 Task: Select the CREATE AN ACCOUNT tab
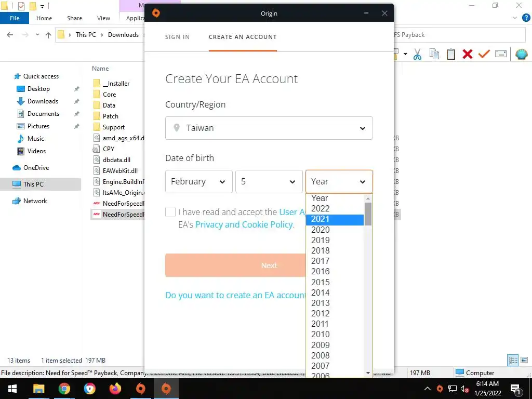243,37
